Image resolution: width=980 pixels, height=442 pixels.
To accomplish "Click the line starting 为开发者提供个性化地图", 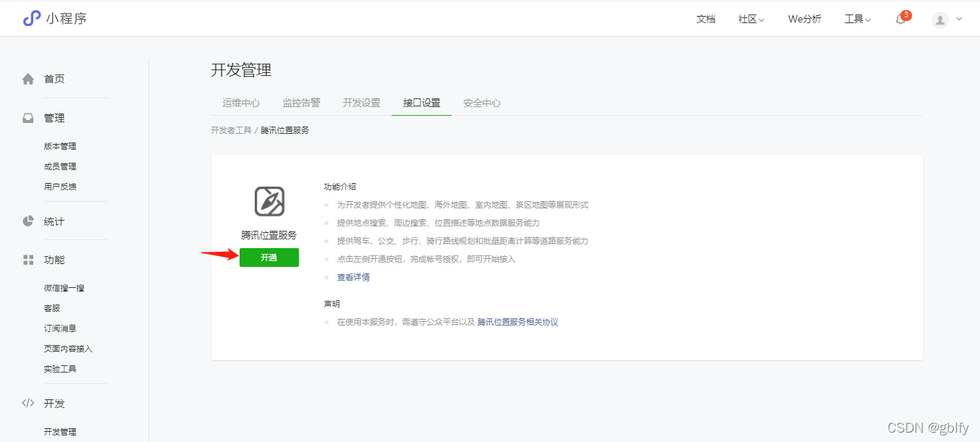I will 462,205.
